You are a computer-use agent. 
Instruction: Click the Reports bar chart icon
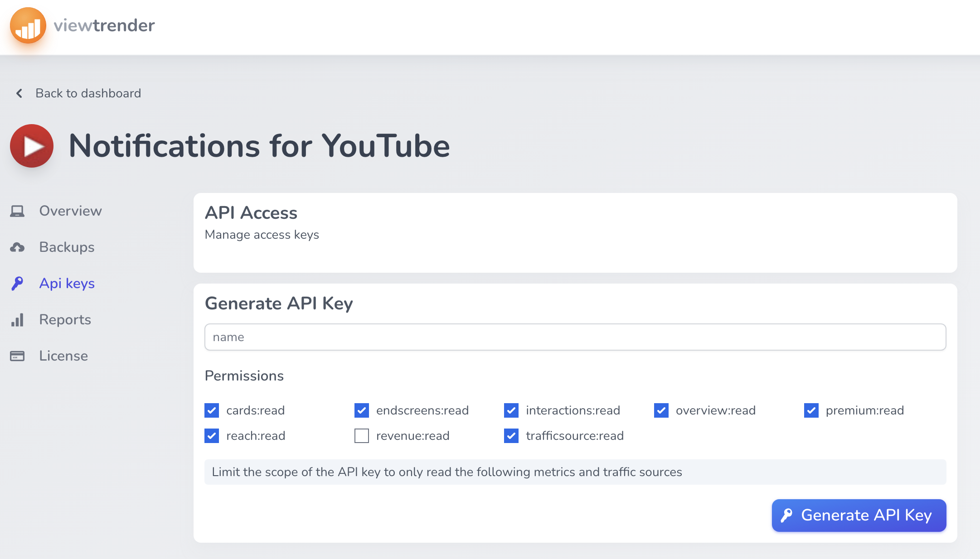click(17, 319)
